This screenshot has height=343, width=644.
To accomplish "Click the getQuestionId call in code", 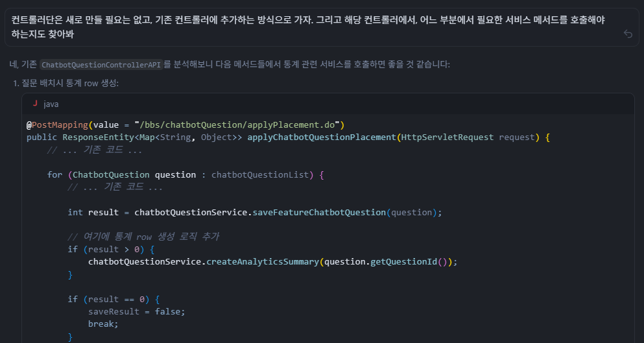I will (x=407, y=262).
